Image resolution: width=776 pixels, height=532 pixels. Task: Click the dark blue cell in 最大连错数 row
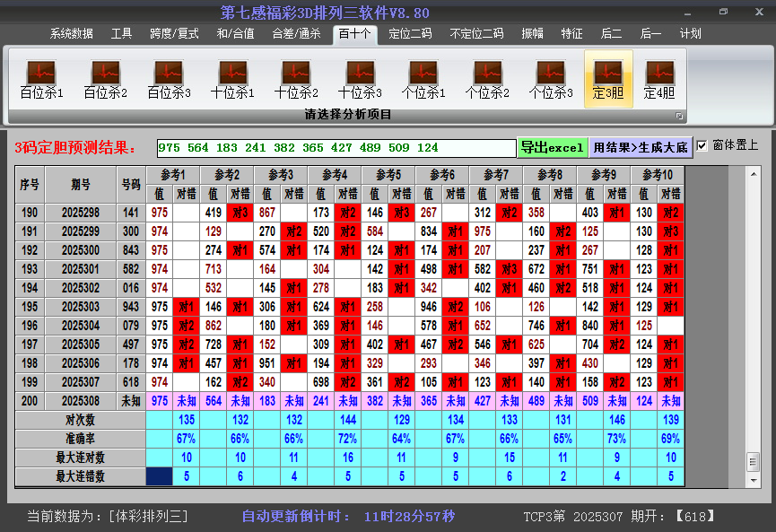160,476
